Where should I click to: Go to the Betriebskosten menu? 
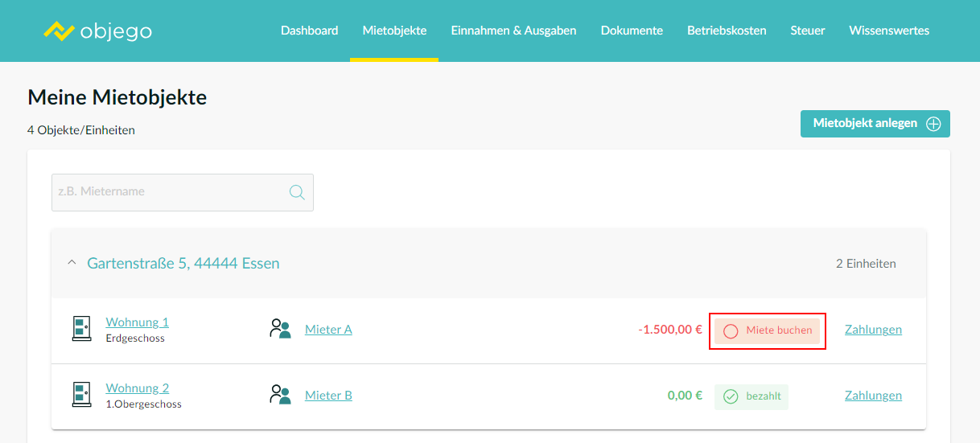pyautogui.click(x=727, y=31)
